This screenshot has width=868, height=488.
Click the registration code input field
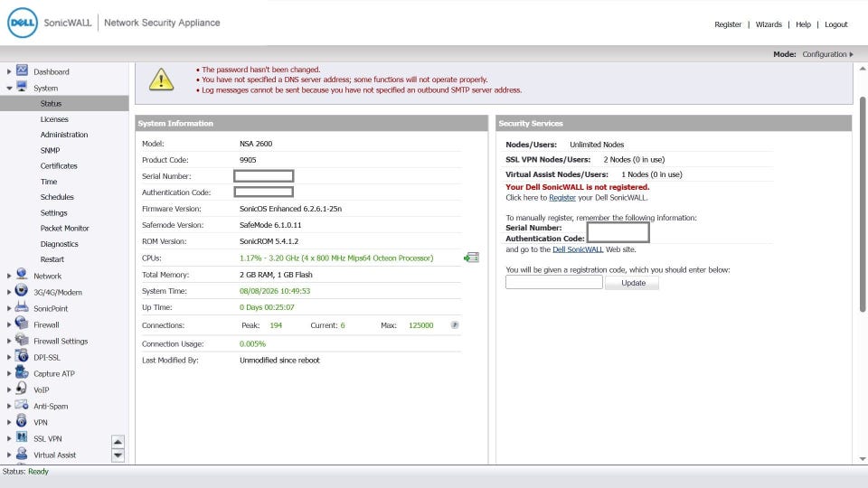tap(553, 282)
